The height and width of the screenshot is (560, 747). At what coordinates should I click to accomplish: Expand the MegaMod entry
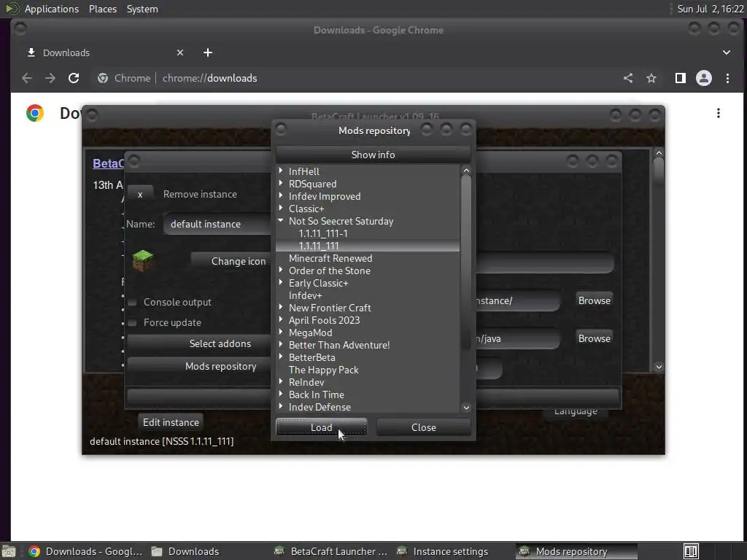coord(281,332)
